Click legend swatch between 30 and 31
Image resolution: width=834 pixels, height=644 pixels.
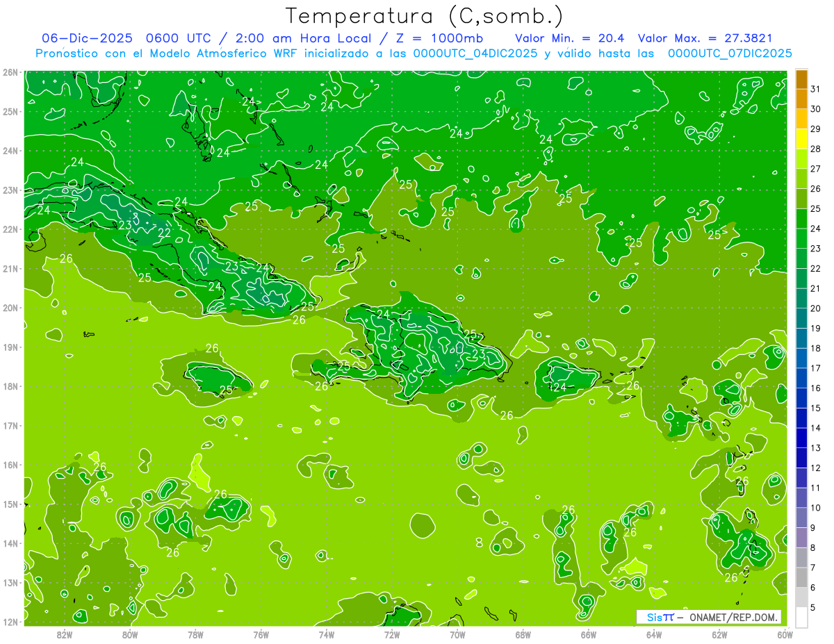click(801, 99)
